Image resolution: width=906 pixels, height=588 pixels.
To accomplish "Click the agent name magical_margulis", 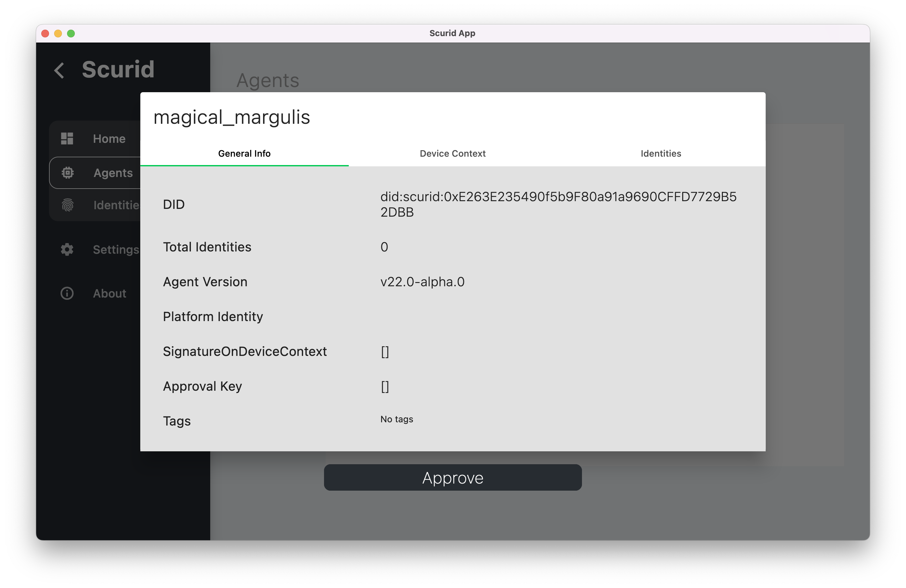I will pyautogui.click(x=231, y=117).
